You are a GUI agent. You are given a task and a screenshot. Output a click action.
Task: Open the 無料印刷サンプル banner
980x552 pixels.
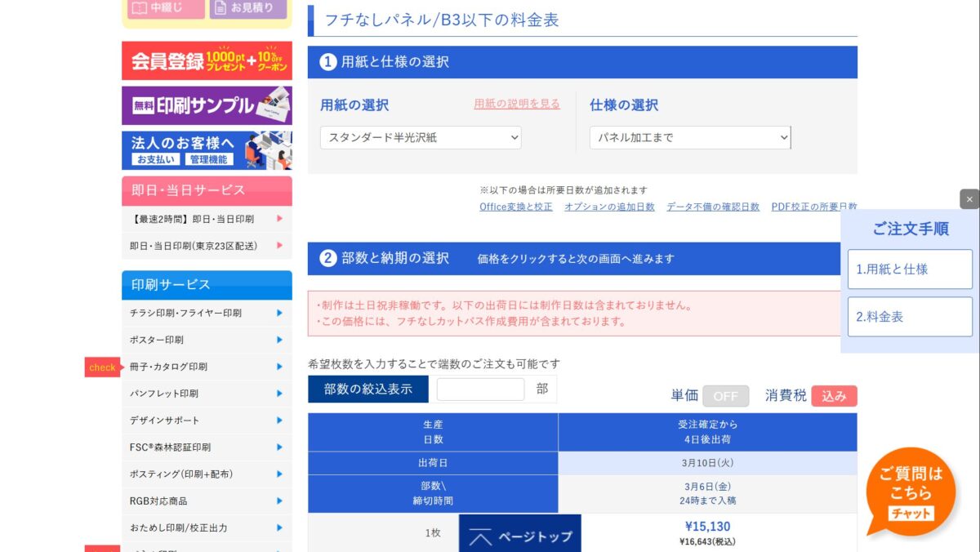point(207,105)
